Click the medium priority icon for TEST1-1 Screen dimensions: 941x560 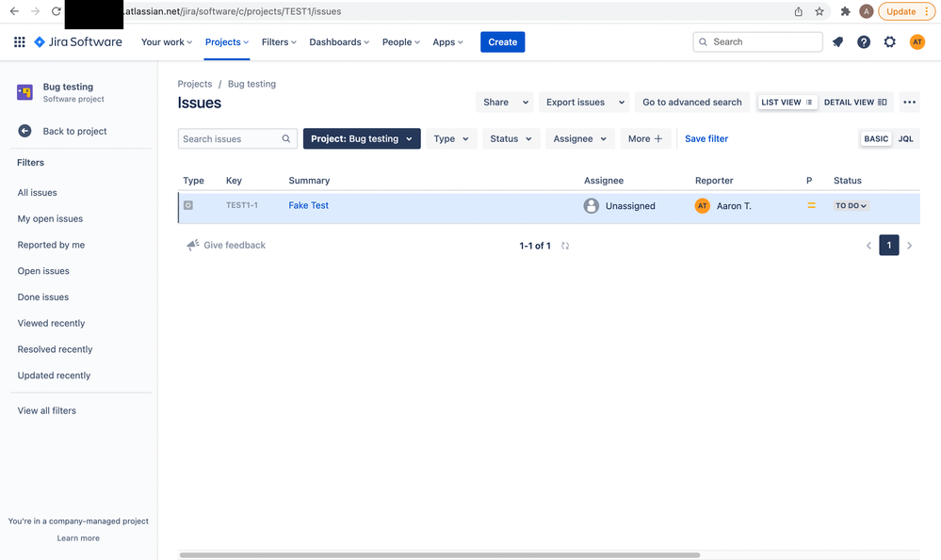(811, 206)
